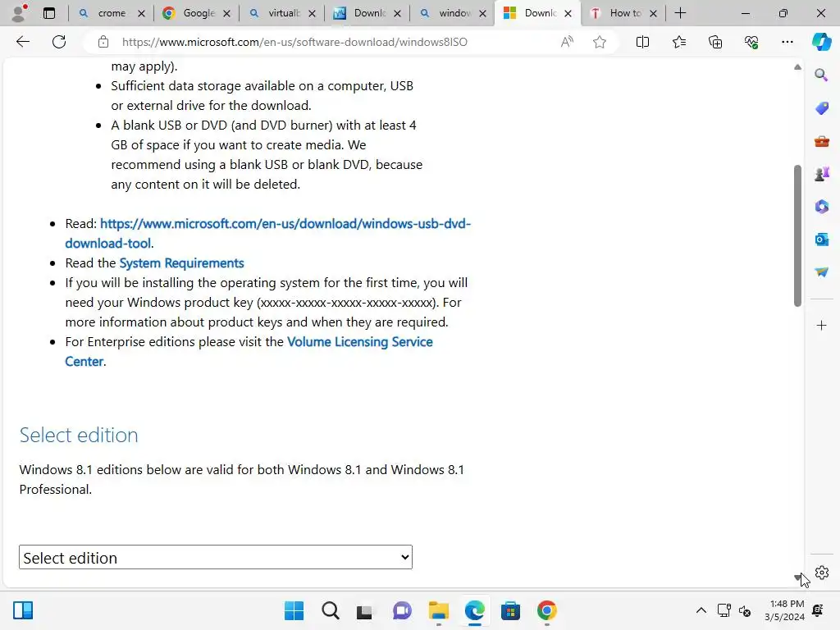Viewport: 840px width, 630px height.
Task: Open the Favorites list
Action: point(678,42)
